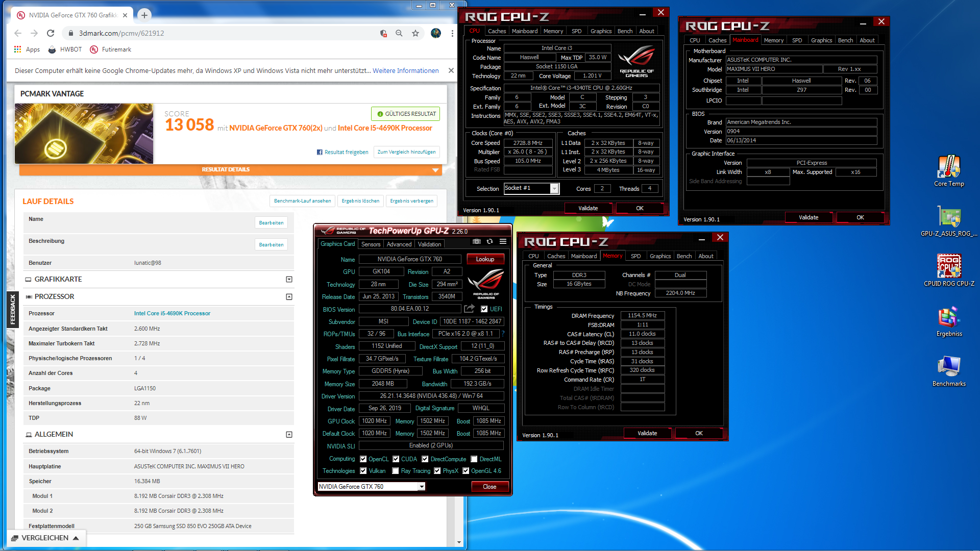This screenshot has width=980, height=551.
Task: Toggle the DirectCompute checkbox
Action: (425, 459)
